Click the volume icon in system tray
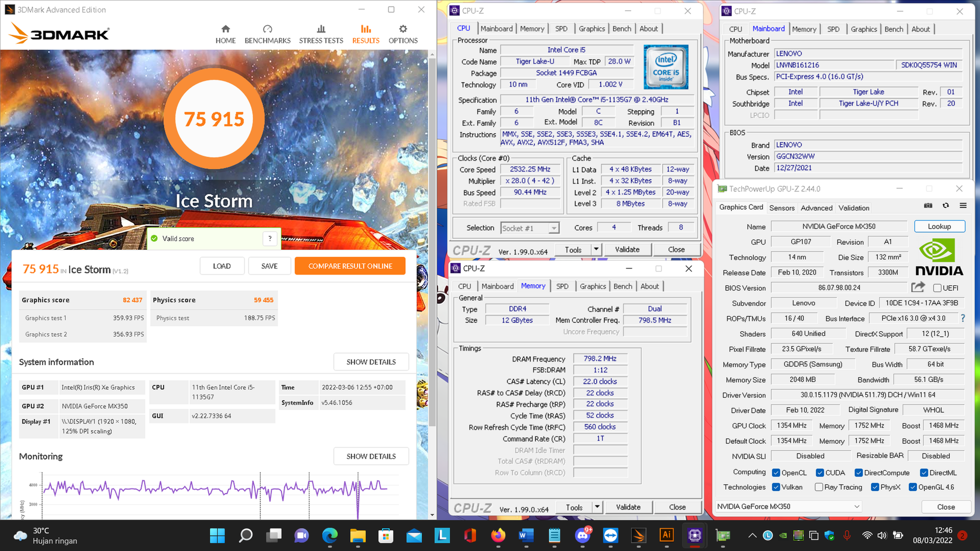The width and height of the screenshot is (980, 551). (x=881, y=535)
